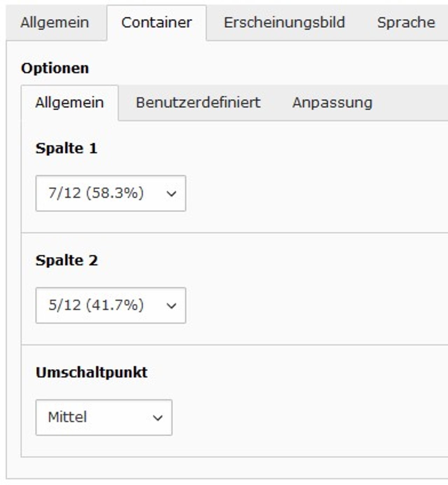The height and width of the screenshot is (485, 448).
Task: Click the Spalte 1 field label
Action: (66, 148)
